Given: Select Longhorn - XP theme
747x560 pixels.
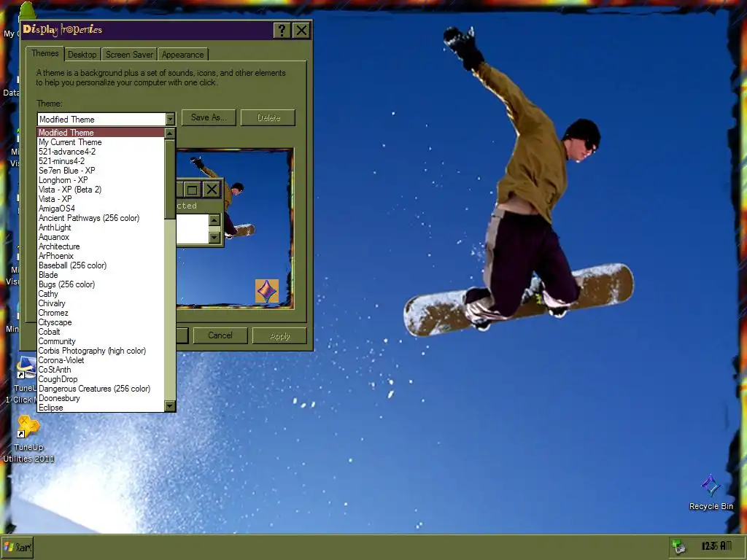Looking at the screenshot, I should pos(101,180).
